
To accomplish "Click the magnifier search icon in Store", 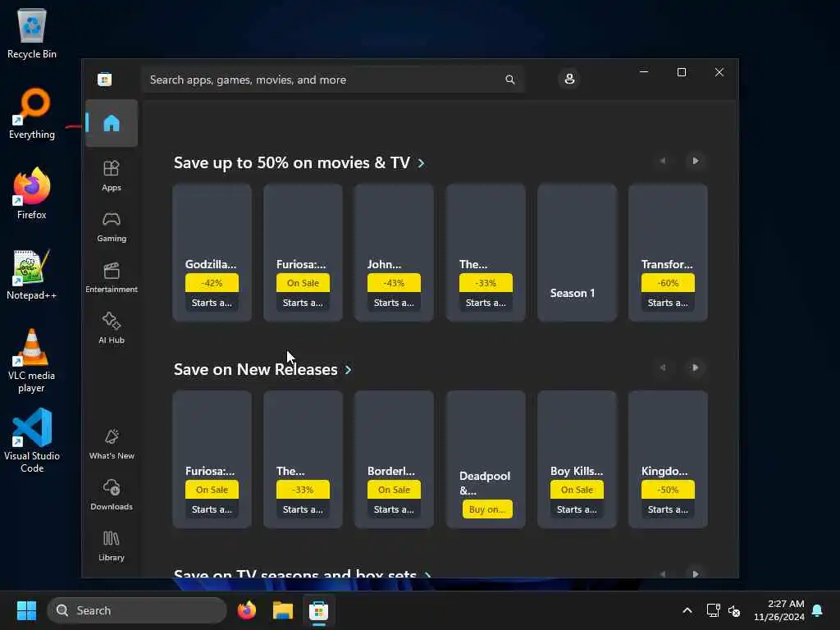I will click(510, 80).
